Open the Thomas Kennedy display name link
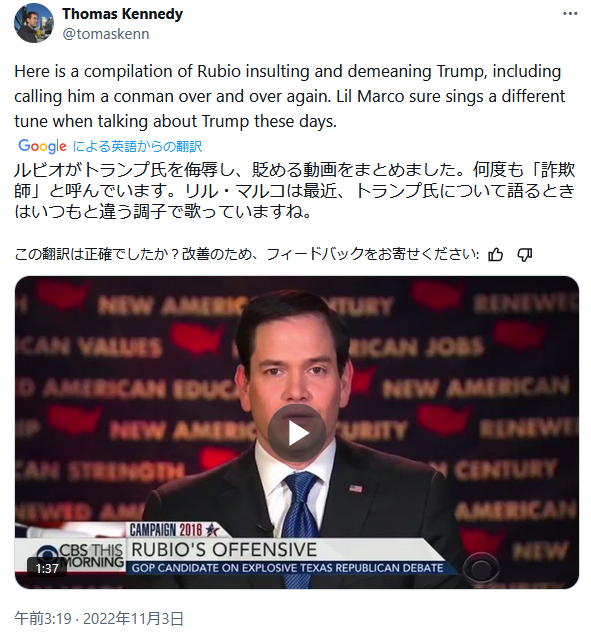Image resolution: width=591 pixels, height=633 pixels. (x=122, y=14)
